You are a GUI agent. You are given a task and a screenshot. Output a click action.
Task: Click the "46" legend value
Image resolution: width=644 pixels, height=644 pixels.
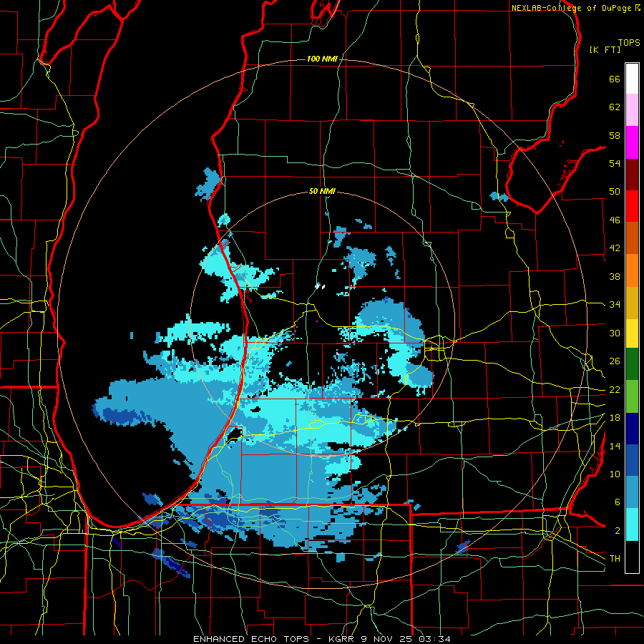coord(615,220)
